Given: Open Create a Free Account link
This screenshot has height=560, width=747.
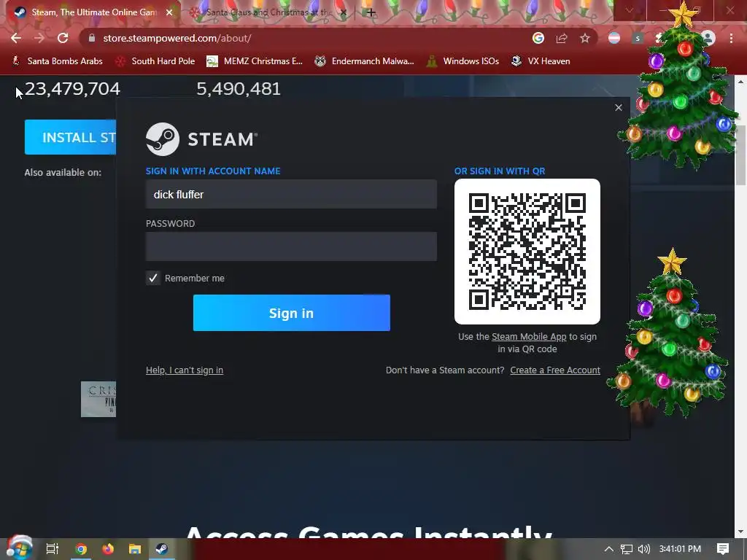Looking at the screenshot, I should (555, 370).
